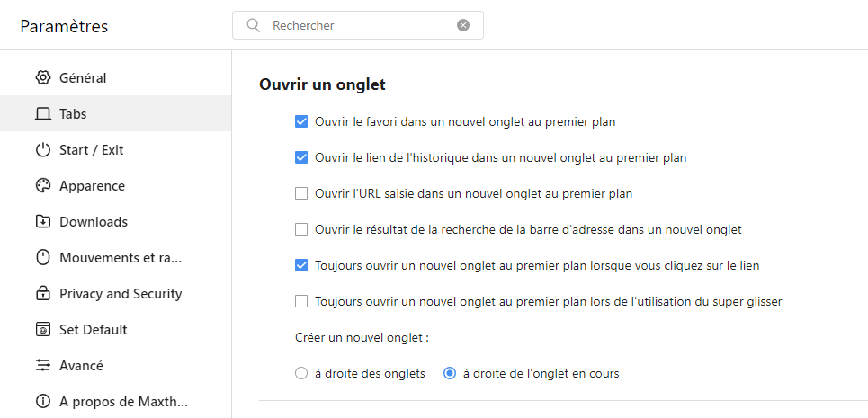The height and width of the screenshot is (418, 868).
Task: Click the Set Default browser icon
Action: (x=42, y=330)
